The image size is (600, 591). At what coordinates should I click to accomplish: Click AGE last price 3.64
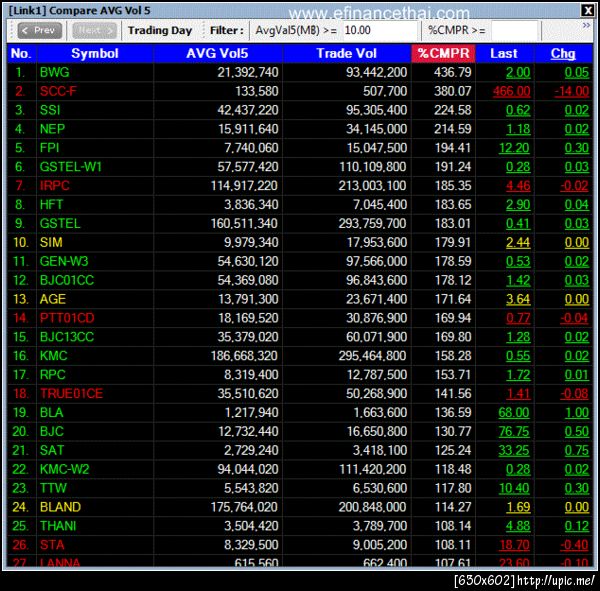coord(518,299)
